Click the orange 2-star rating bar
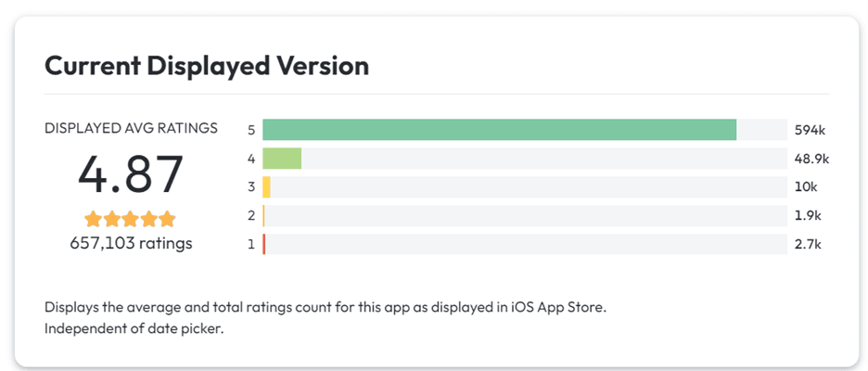 [264, 216]
